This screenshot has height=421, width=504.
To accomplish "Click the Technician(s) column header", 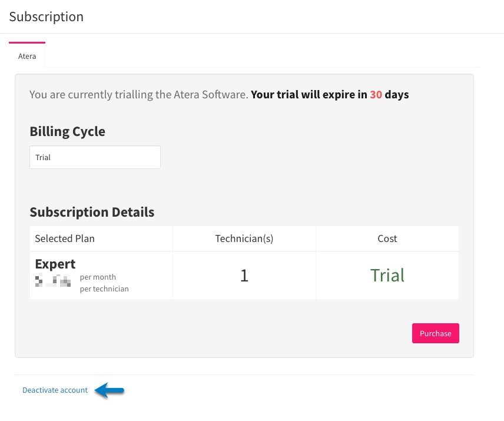I will [244, 238].
